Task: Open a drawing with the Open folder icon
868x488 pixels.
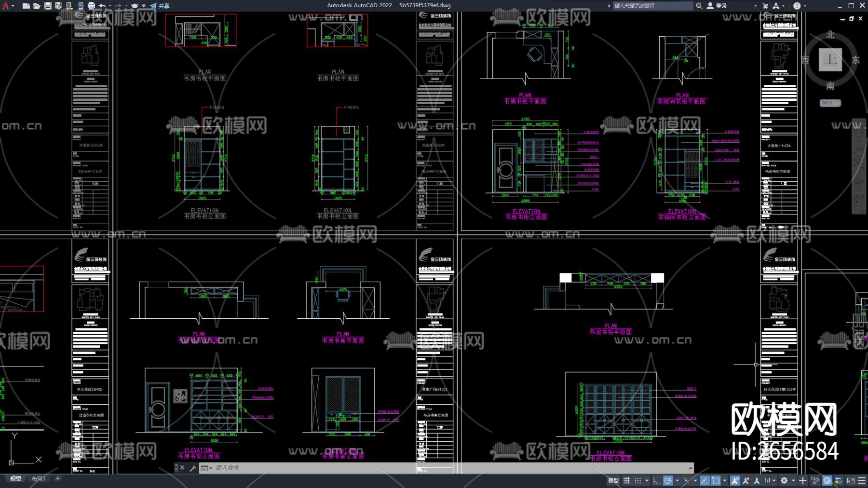Action: pyautogui.click(x=37, y=6)
